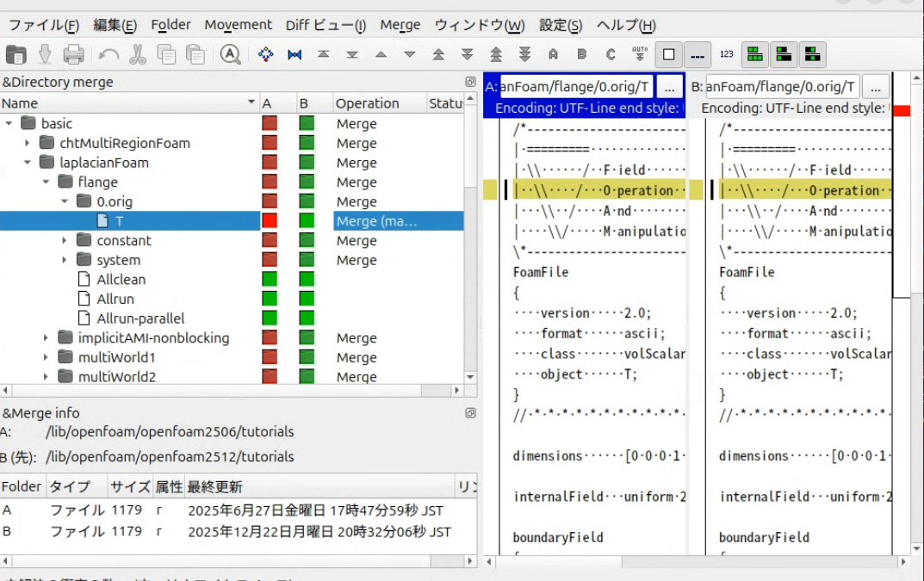The width and height of the screenshot is (924, 581).
Task: Toggle the show line numbers button
Action: (x=726, y=55)
